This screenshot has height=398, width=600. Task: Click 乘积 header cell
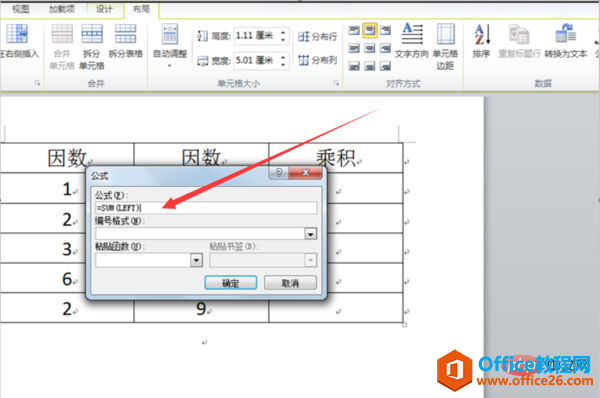click(336, 158)
